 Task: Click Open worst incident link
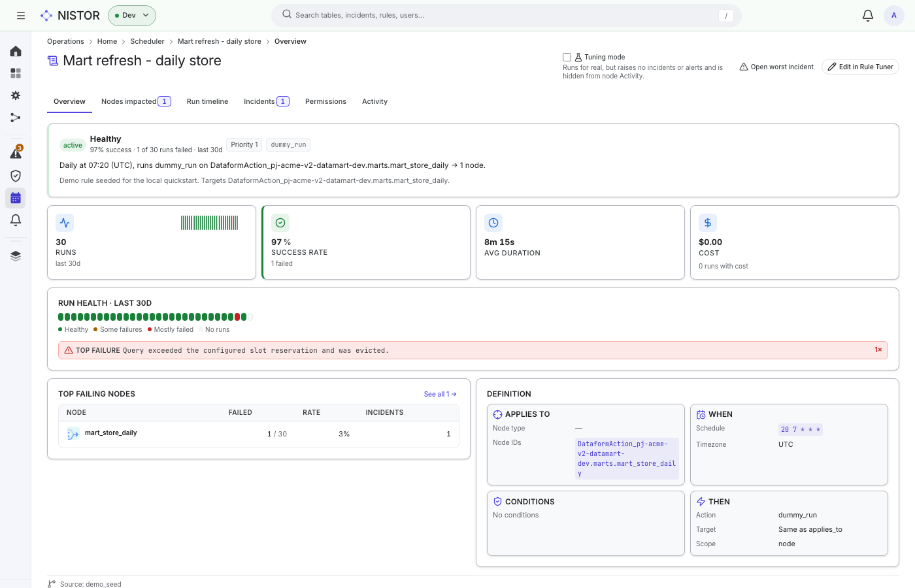click(x=776, y=67)
